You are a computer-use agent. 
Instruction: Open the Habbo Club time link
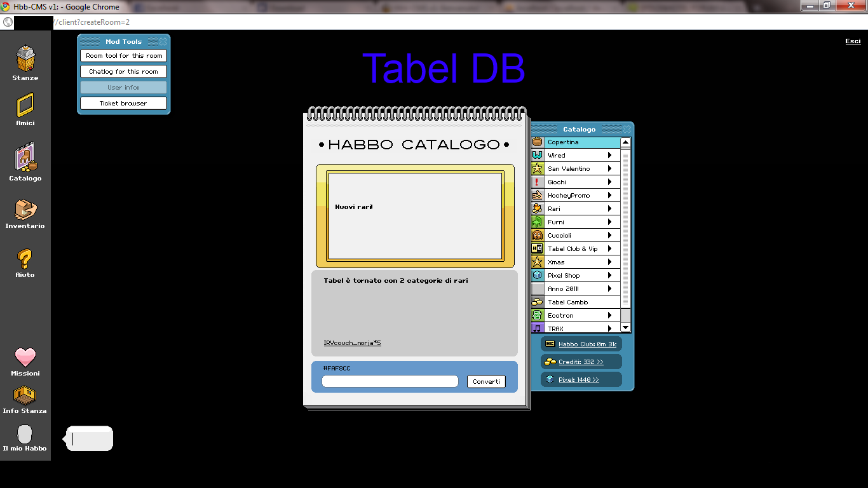pos(587,344)
